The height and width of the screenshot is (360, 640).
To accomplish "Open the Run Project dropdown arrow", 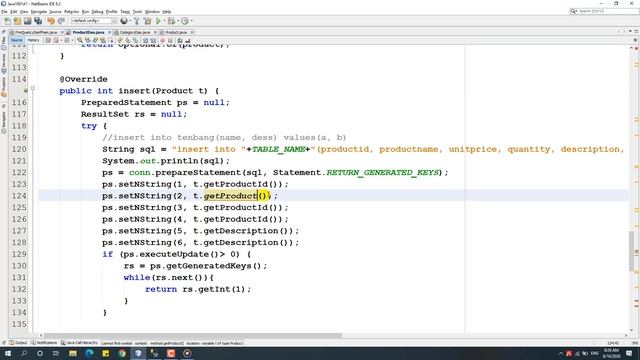I will coord(164,21).
